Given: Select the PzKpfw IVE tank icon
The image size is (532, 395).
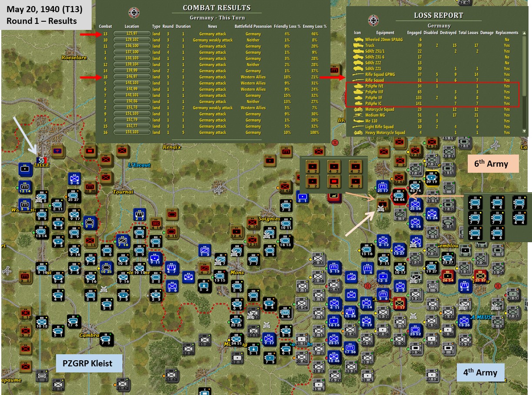Looking at the screenshot, I should point(360,86).
